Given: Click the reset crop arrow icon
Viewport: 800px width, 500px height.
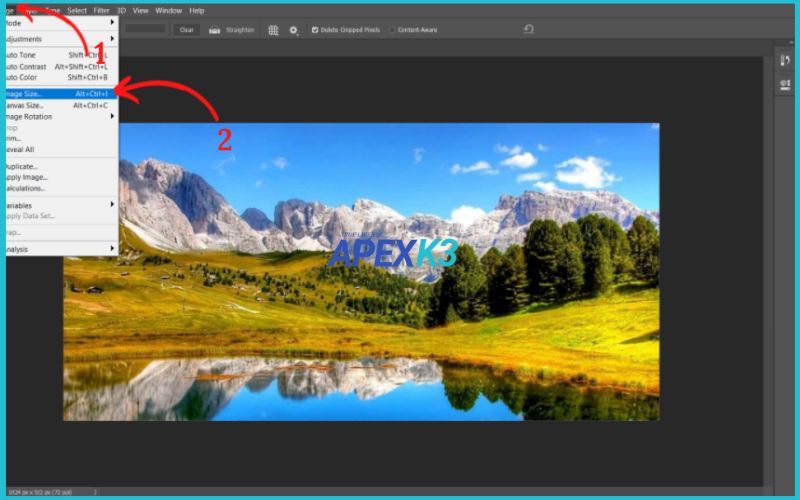Looking at the screenshot, I should point(529,30).
